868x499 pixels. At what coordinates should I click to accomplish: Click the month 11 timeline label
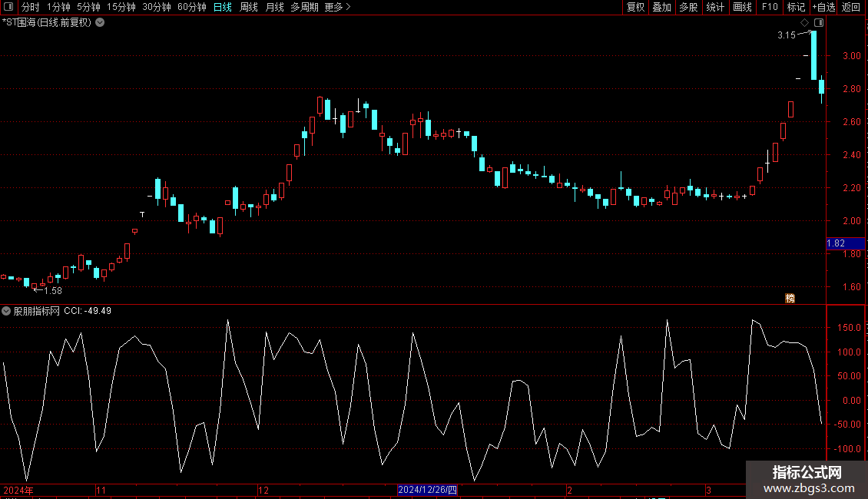click(101, 490)
